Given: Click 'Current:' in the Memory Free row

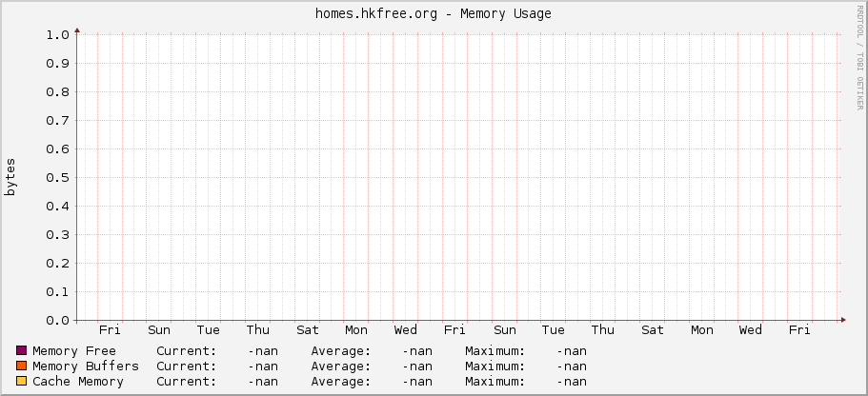Looking at the screenshot, I should (x=187, y=350).
